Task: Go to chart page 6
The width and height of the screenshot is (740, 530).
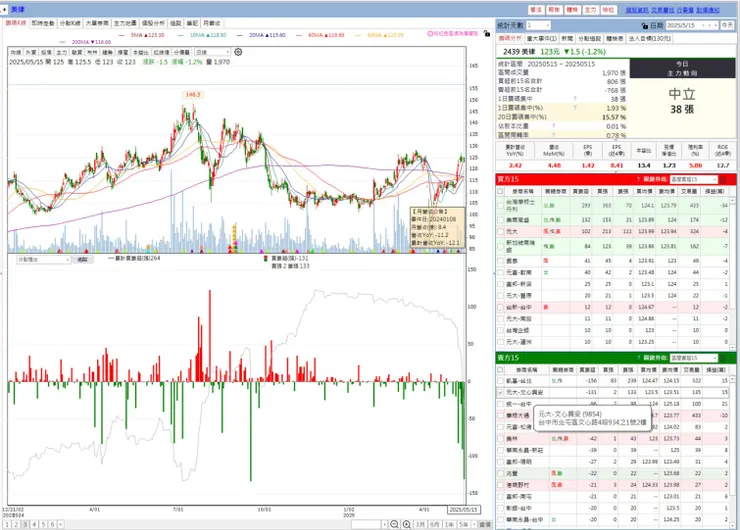Action: (52, 524)
